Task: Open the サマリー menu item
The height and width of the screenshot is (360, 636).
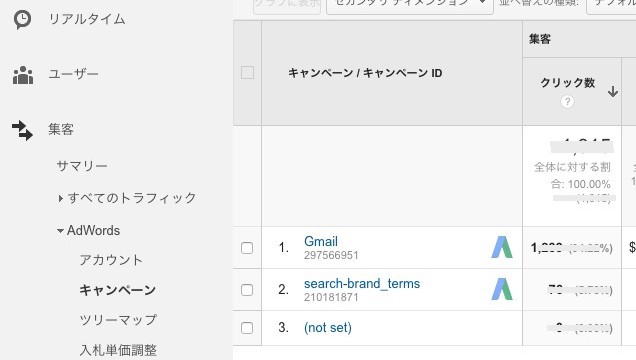Action: pyautogui.click(x=82, y=165)
